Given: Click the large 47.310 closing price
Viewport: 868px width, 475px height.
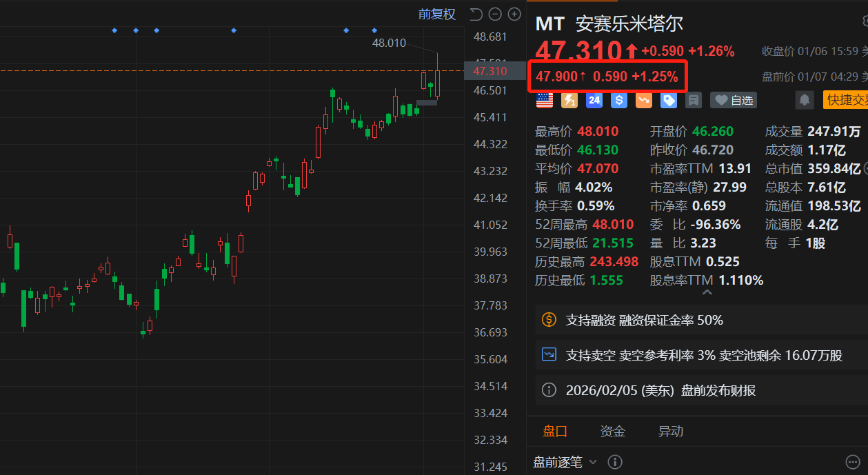Looking at the screenshot, I should [578, 51].
